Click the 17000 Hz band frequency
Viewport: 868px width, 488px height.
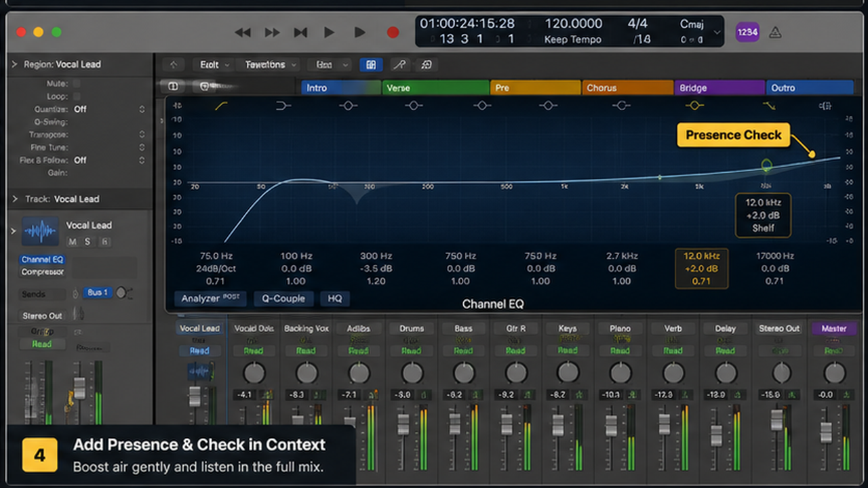[775, 256]
